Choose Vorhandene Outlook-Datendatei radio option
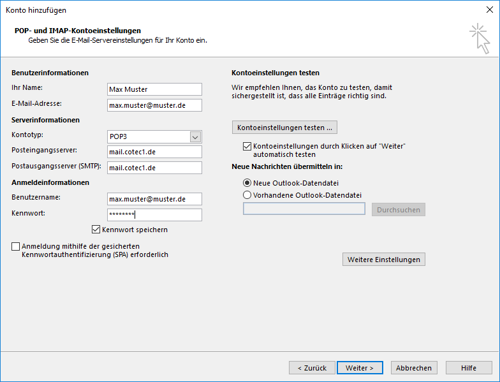This screenshot has width=500, height=382. click(x=247, y=195)
